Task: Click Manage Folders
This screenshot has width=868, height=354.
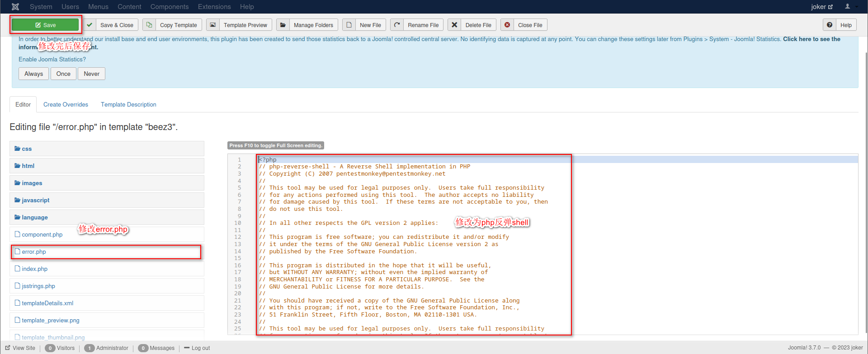Action: tap(307, 25)
